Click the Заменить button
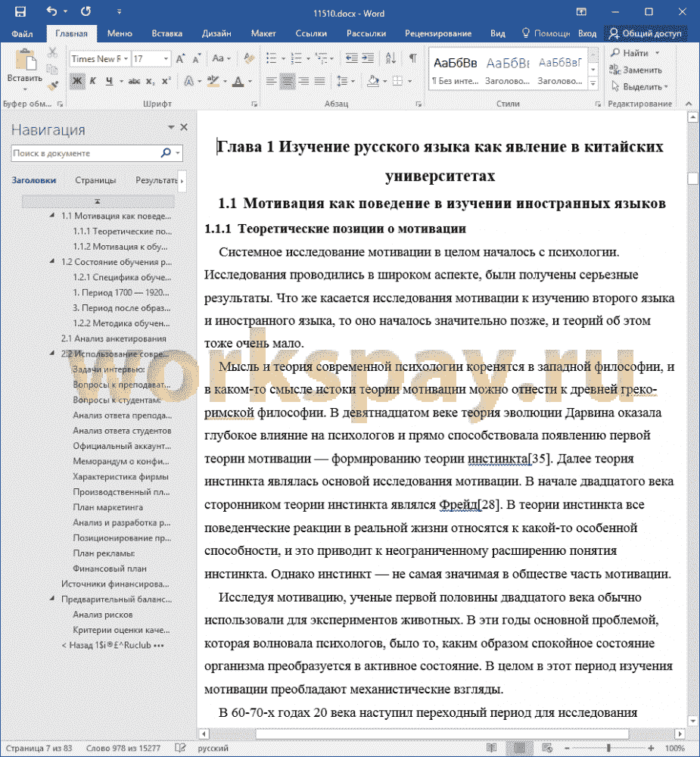Viewport: 700px width, 757px height. tap(636, 70)
